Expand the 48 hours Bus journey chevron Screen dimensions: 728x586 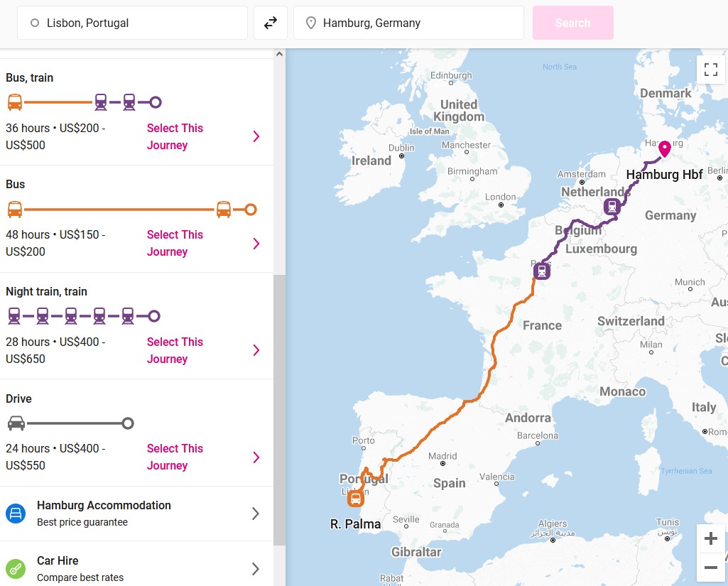click(x=256, y=244)
